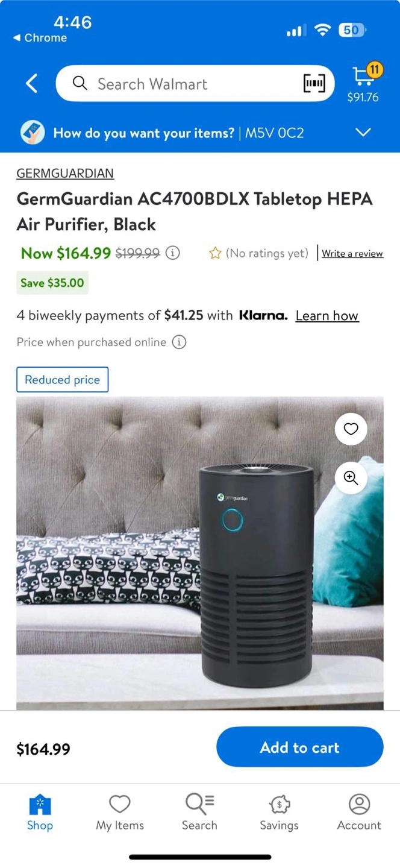This screenshot has height=868, width=400.
Task: Tap the heart icon on product image
Action: (351, 429)
